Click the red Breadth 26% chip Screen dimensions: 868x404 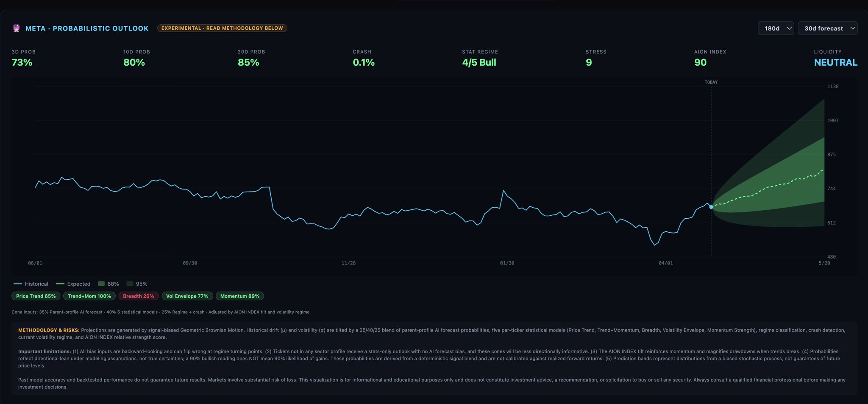[139, 296]
